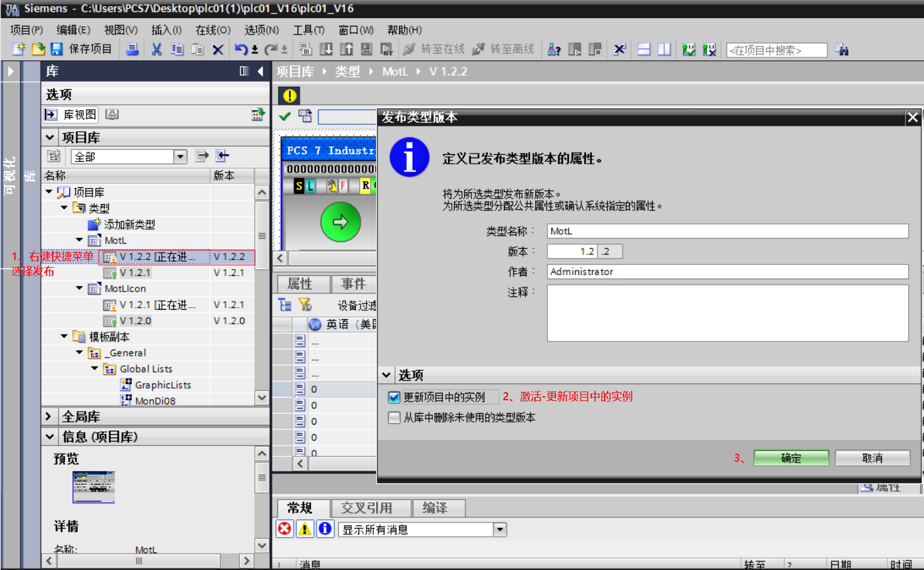Click the Delete X toolbar icon

[218, 49]
